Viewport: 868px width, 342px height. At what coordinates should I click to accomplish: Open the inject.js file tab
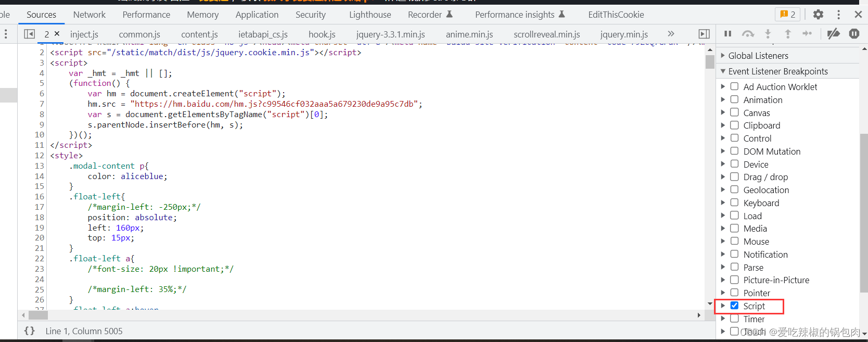[x=84, y=34]
